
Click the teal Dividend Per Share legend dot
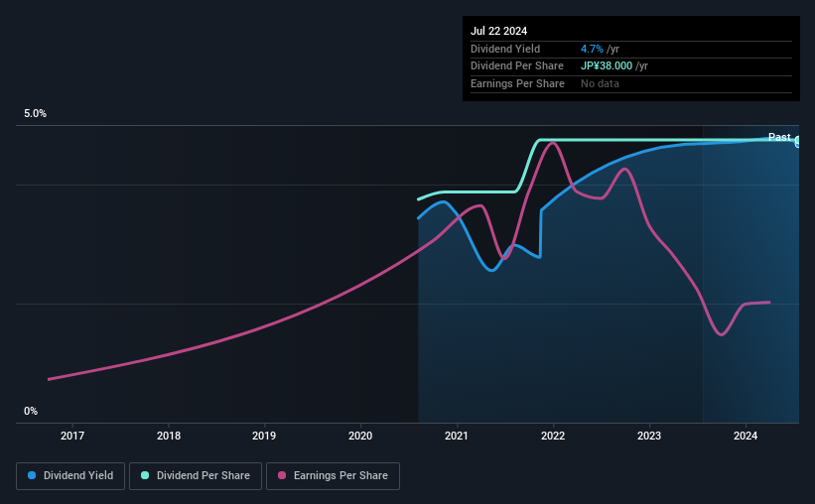pyautogui.click(x=145, y=476)
